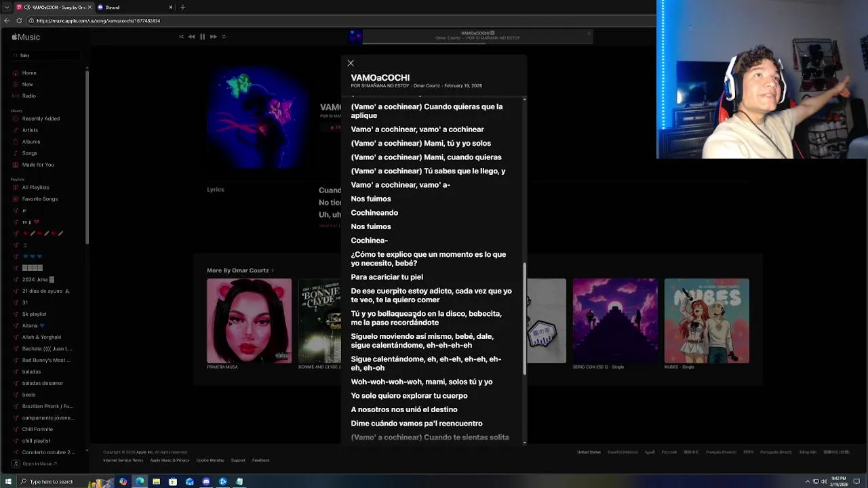Screen dimensions: 868x488
Task: Go back with the browser back arrow
Action: coord(8,21)
